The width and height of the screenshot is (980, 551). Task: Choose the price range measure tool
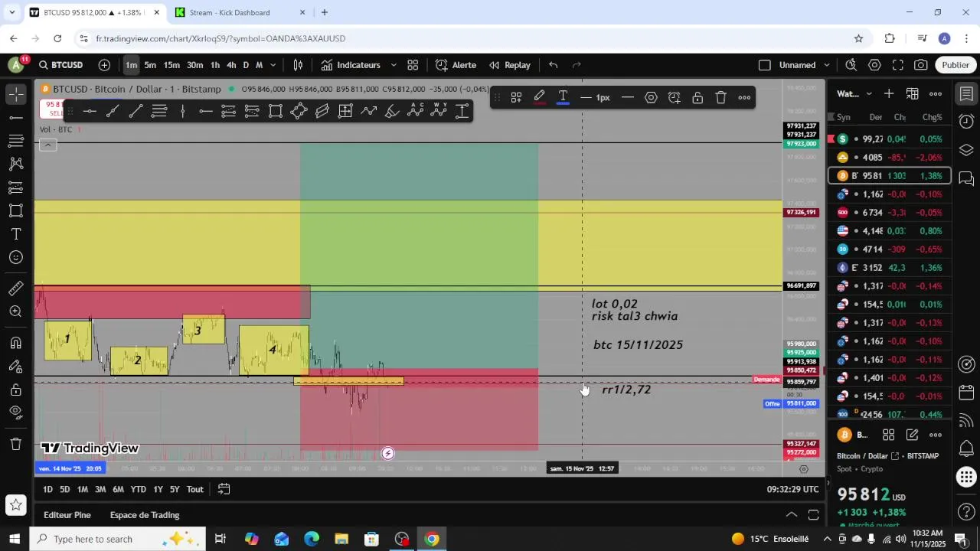[462, 112]
